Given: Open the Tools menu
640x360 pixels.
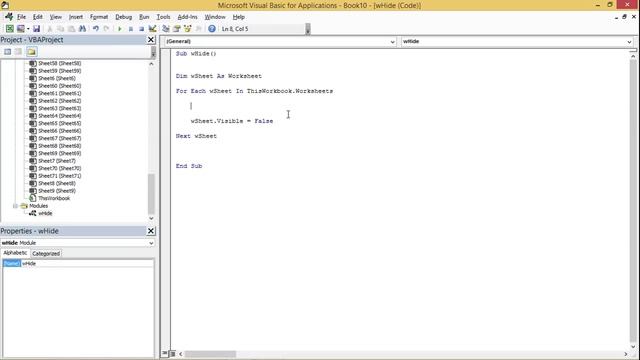Looking at the screenshot, I should tap(163, 17).
